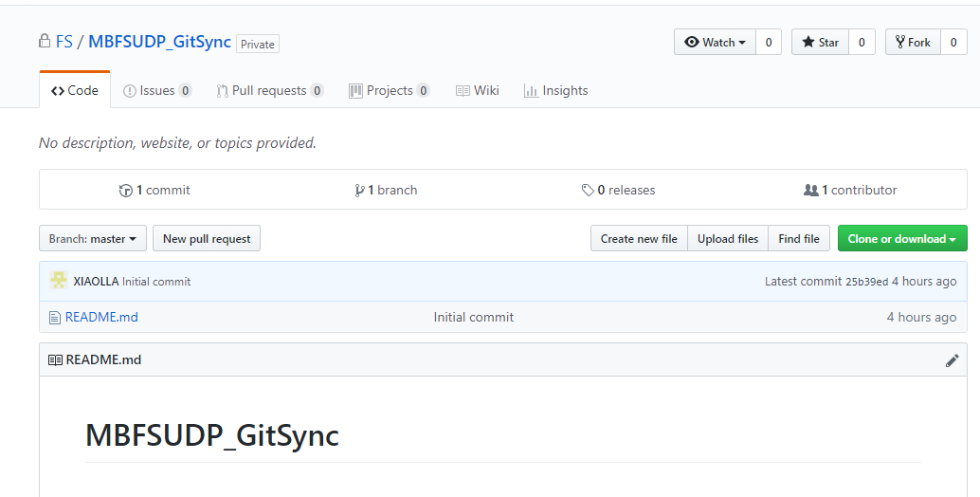Click the New pull request button
The width and height of the screenshot is (980, 497).
207,239
